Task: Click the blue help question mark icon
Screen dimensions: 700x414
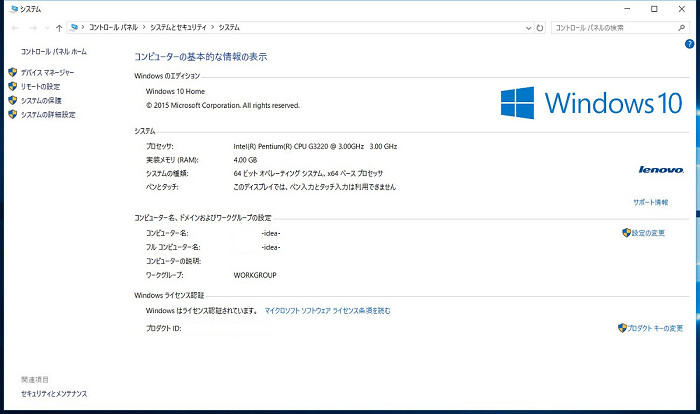Action: pyautogui.click(x=689, y=44)
